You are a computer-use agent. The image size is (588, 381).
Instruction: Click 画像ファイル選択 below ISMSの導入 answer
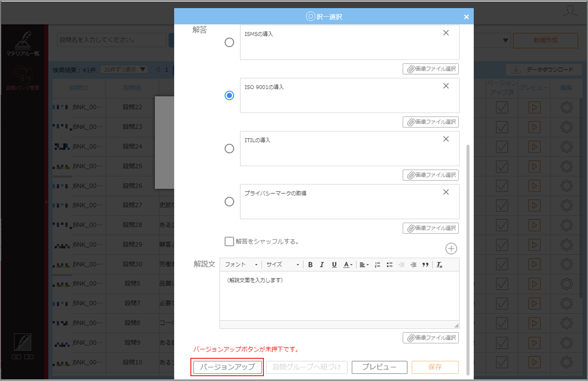click(431, 69)
